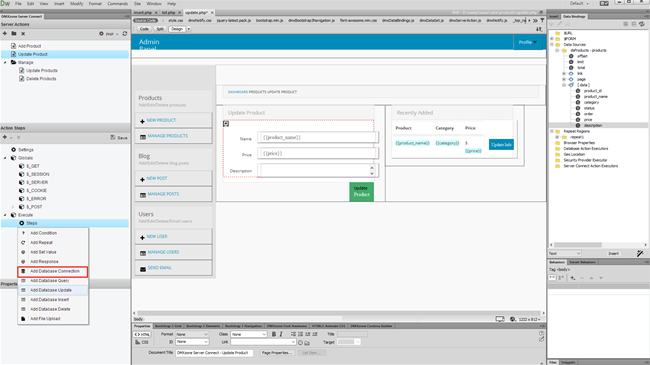Open the Commands menu
Screen dimensions: 650x365
pyautogui.click(x=118, y=3)
